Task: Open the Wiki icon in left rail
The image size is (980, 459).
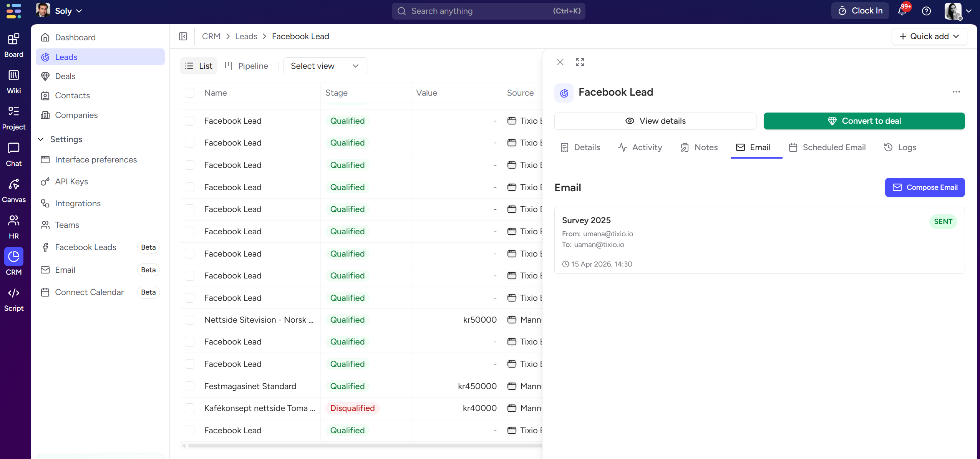Action: [14, 76]
